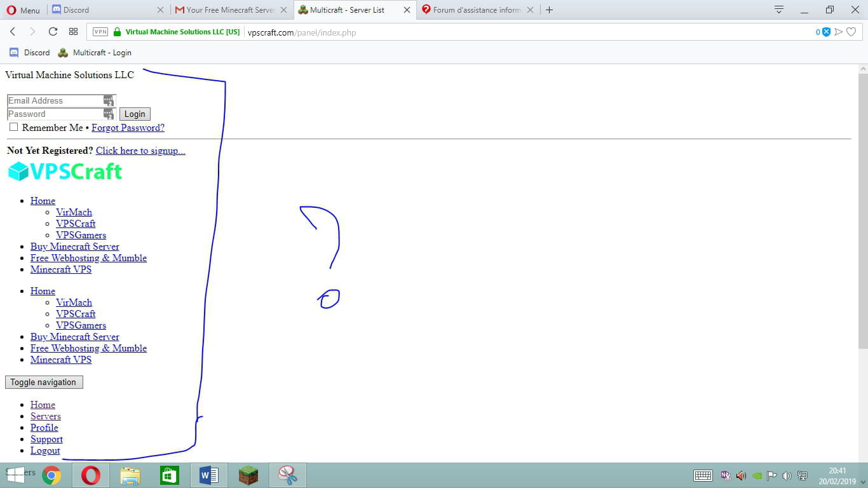
Task: Reload the page
Action: (53, 32)
